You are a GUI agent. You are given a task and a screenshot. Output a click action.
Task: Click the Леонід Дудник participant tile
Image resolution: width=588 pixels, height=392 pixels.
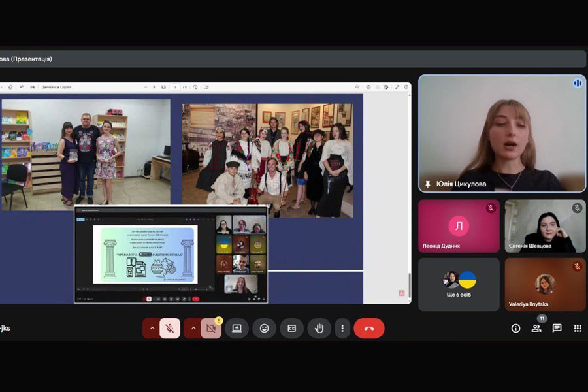459,226
